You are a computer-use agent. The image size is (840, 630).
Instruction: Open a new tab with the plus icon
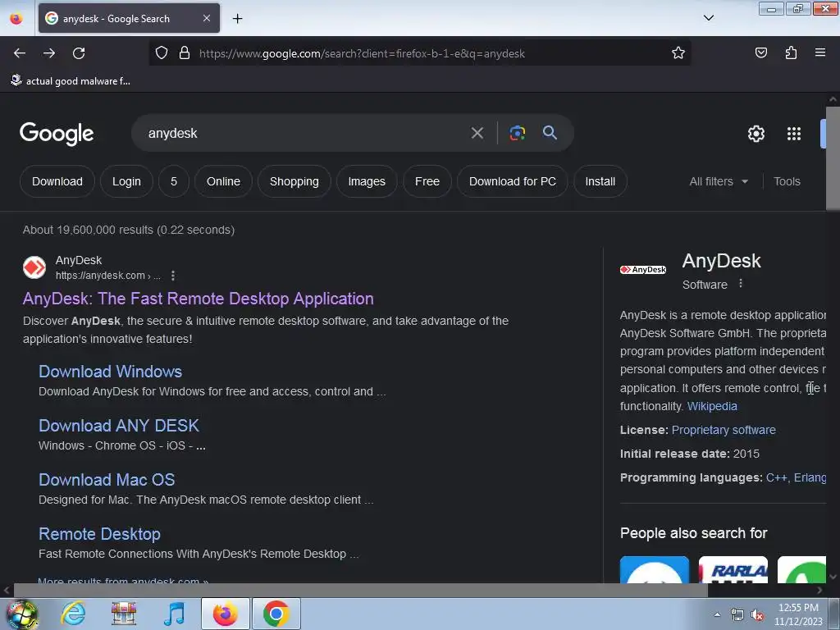(237, 19)
